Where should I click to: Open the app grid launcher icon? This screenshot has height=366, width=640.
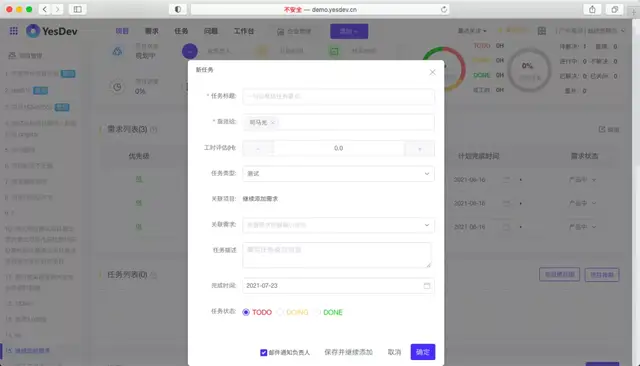pyautogui.click(x=13, y=31)
